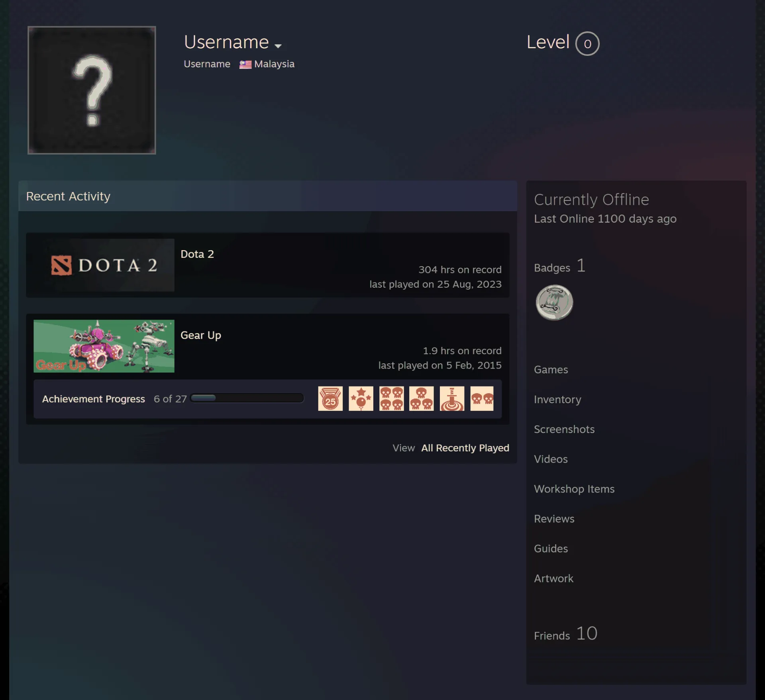
Task: View the four skulls achievement icon
Action: [391, 398]
